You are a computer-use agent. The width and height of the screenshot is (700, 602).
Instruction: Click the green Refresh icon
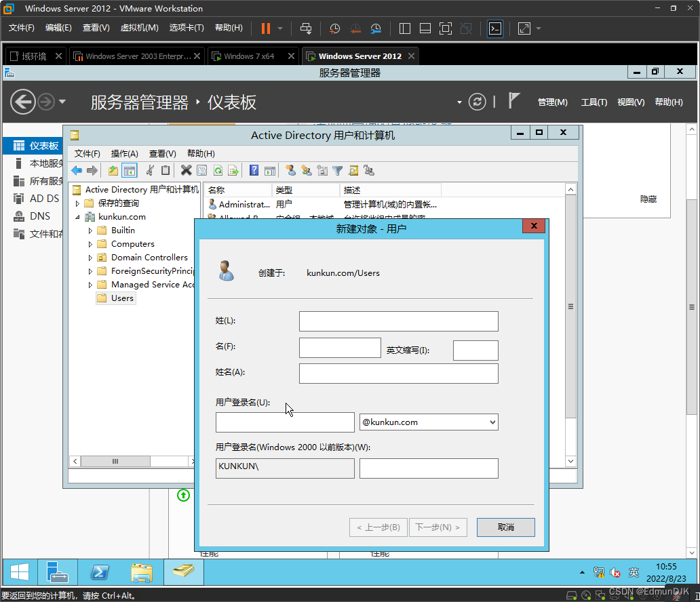point(218,170)
